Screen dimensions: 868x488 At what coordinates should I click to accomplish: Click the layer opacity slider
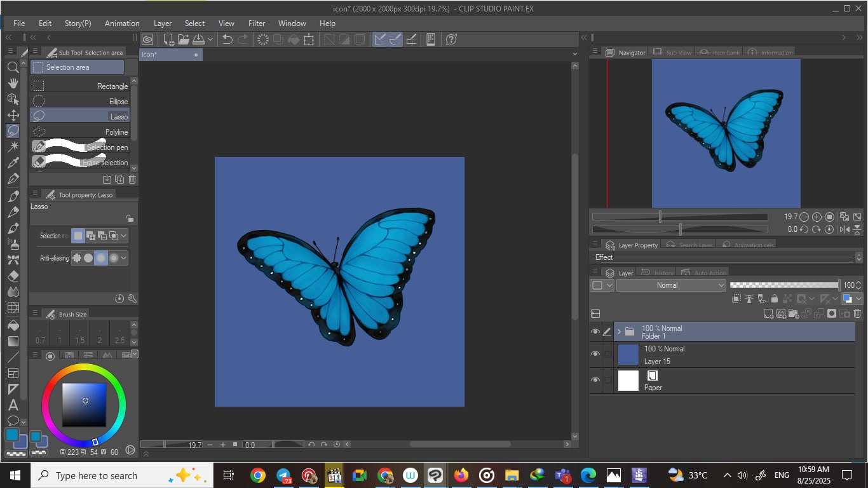[x=783, y=285]
